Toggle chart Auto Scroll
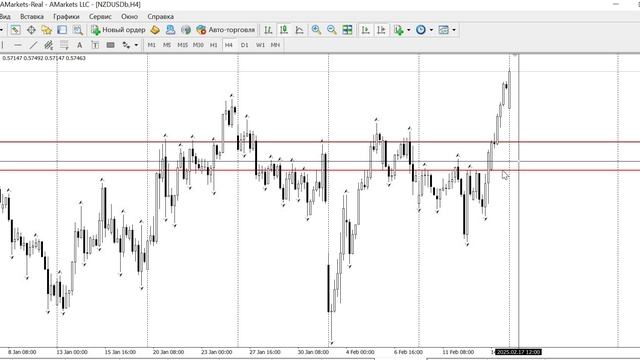The image size is (640, 360). pos(366,30)
